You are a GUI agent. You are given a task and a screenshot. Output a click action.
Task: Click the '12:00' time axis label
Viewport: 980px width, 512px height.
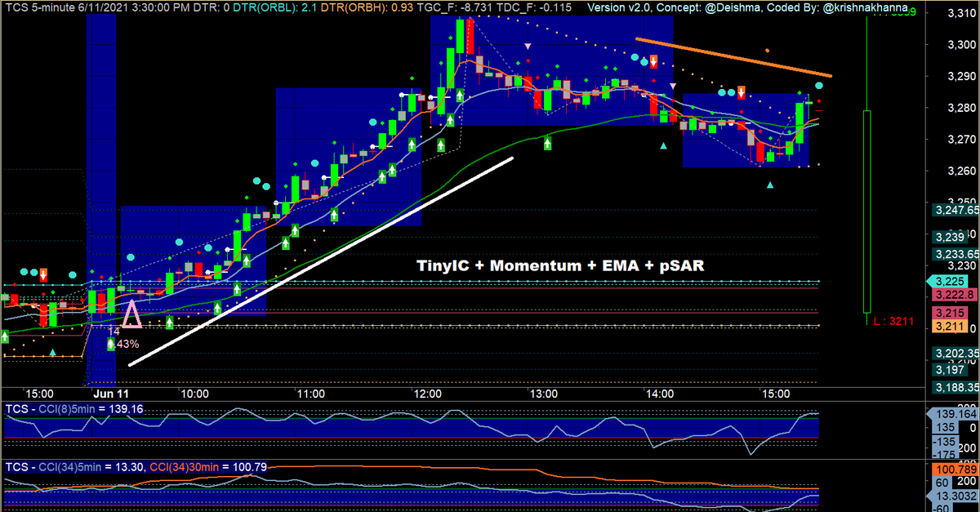coord(427,393)
